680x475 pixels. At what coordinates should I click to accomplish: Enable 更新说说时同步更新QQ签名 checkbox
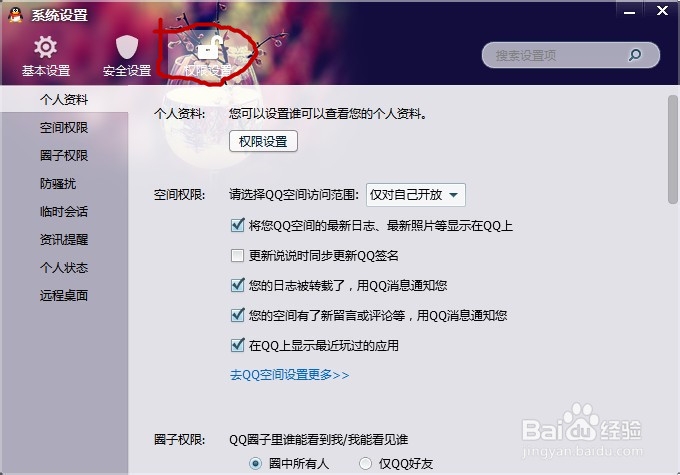pyautogui.click(x=237, y=256)
